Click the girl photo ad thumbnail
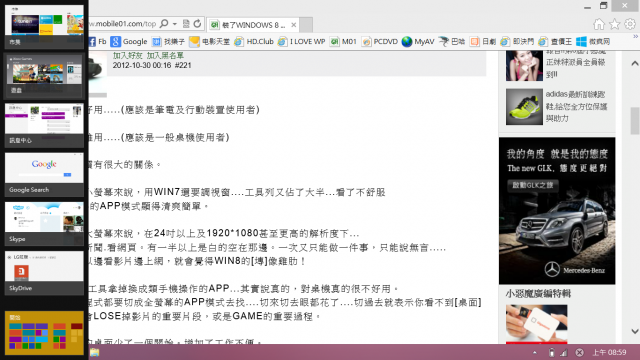Image resolution: width=640 pixels, height=360 pixels. [524, 65]
